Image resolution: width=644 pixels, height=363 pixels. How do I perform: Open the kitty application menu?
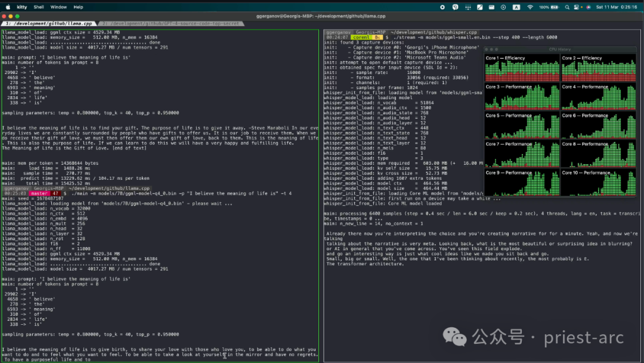point(22,7)
